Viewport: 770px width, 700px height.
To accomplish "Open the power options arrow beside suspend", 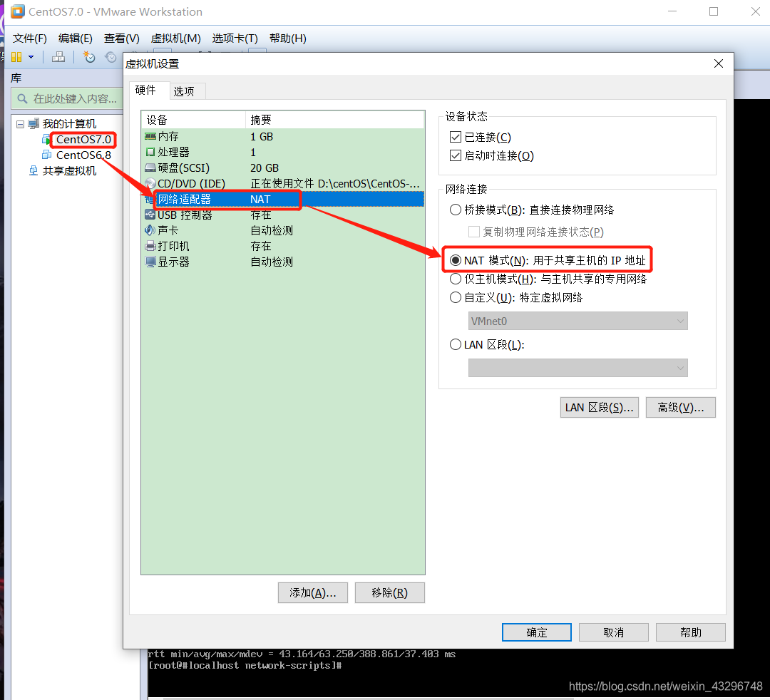I will [31, 58].
